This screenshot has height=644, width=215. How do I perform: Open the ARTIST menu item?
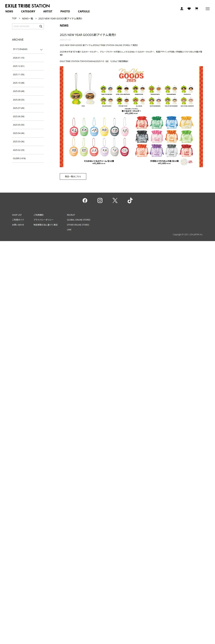(x=48, y=12)
